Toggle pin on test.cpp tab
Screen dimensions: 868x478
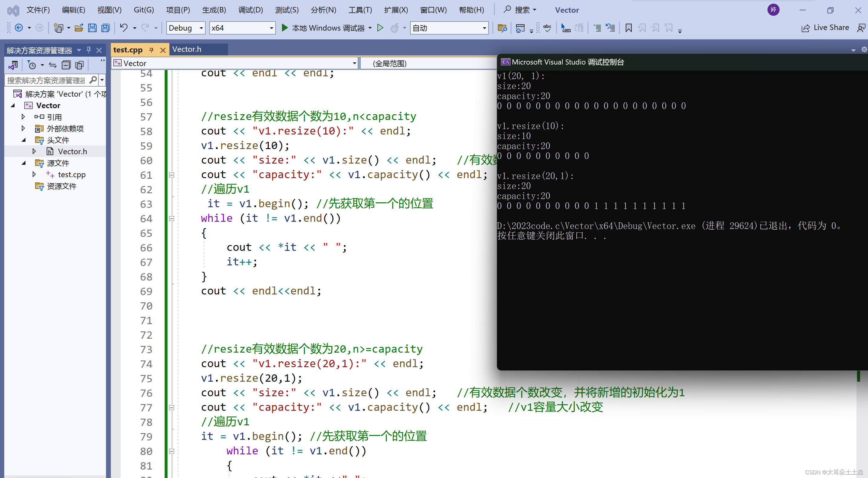point(152,50)
